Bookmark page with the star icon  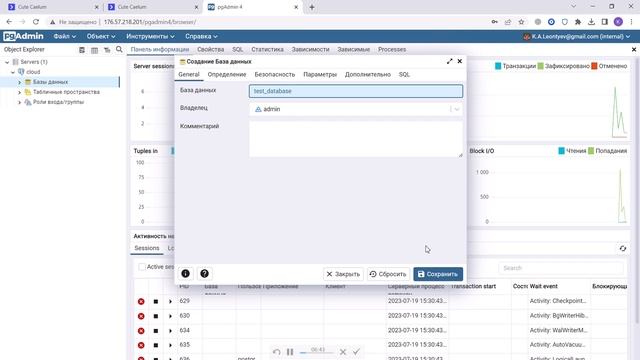point(521,22)
